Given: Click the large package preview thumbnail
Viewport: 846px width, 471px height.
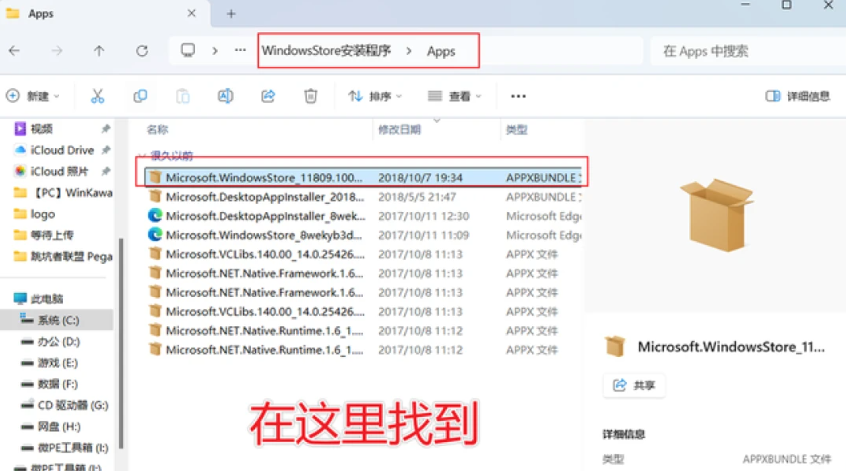Looking at the screenshot, I should click(x=717, y=215).
